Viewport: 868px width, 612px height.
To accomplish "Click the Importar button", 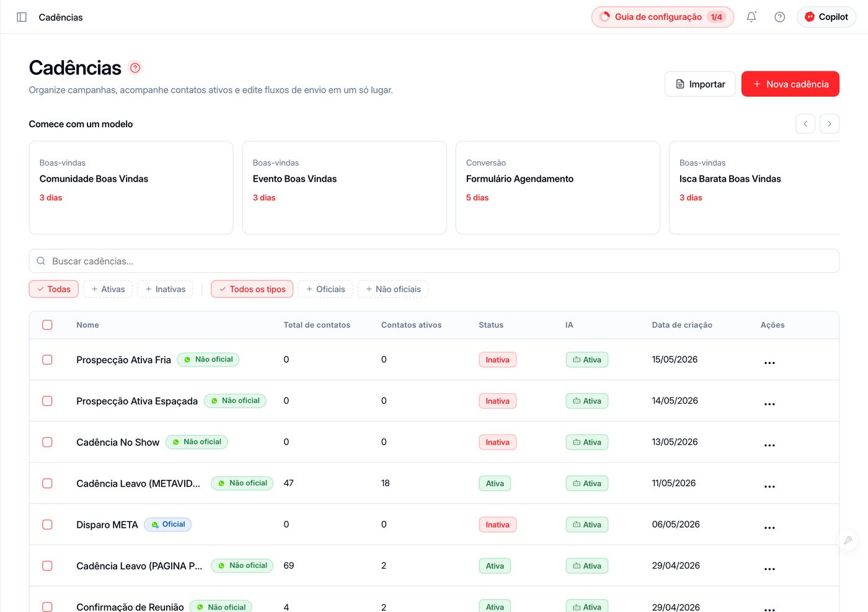I will point(700,84).
